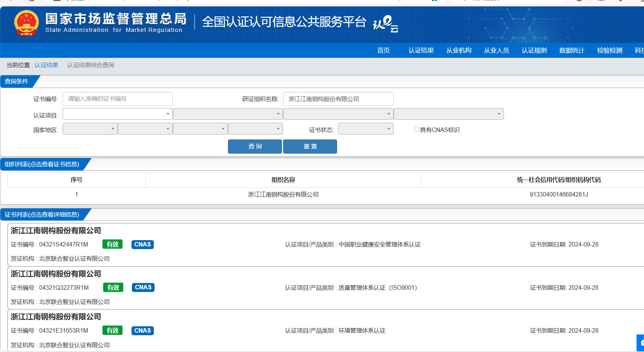Image resolution: width=644 pixels, height=352 pixels.
Task: Tick the 具有CNAS标识 checkbox
Action: 417,129
